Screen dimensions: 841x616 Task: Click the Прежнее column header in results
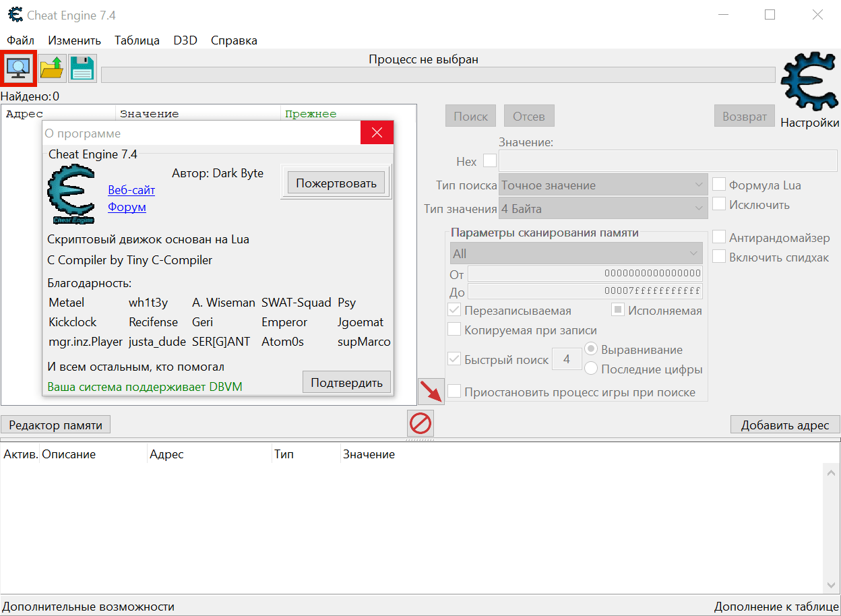pyautogui.click(x=348, y=114)
